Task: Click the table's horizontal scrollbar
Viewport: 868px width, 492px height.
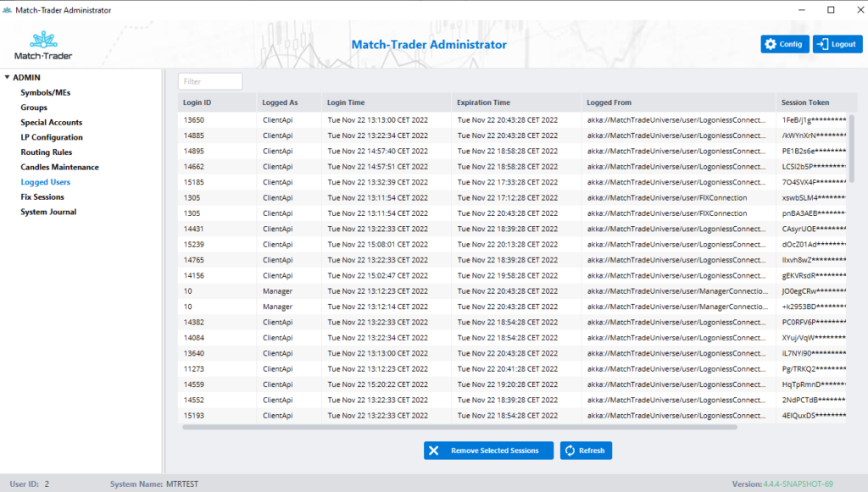Action: 459,428
